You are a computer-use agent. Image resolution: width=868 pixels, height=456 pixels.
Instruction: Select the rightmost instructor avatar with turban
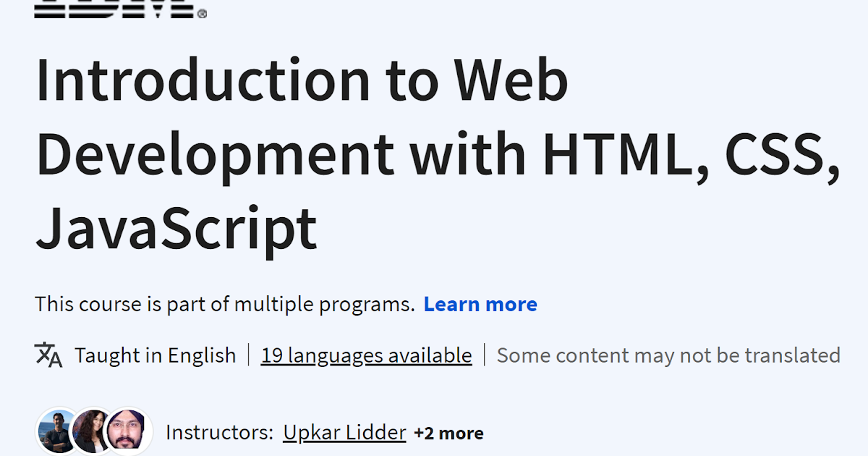127,431
